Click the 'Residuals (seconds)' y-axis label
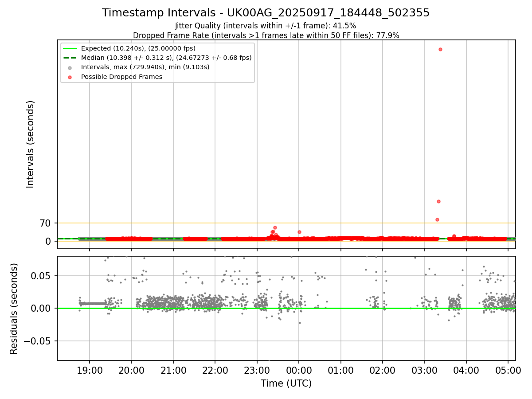 pyautogui.click(x=14, y=309)
